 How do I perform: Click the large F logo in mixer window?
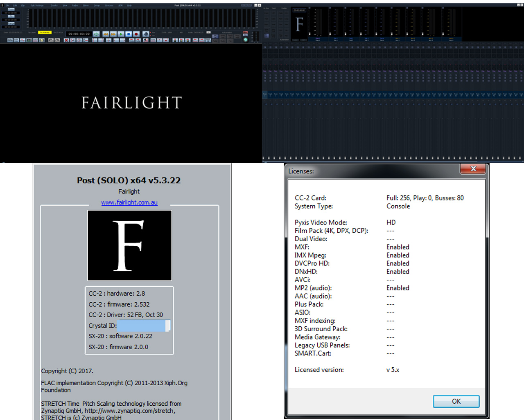[299, 24]
